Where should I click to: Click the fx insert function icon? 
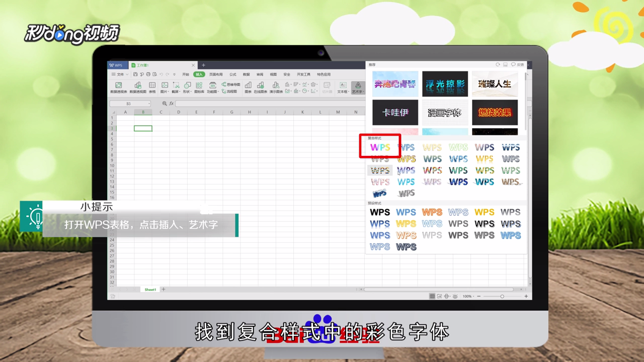(171, 104)
